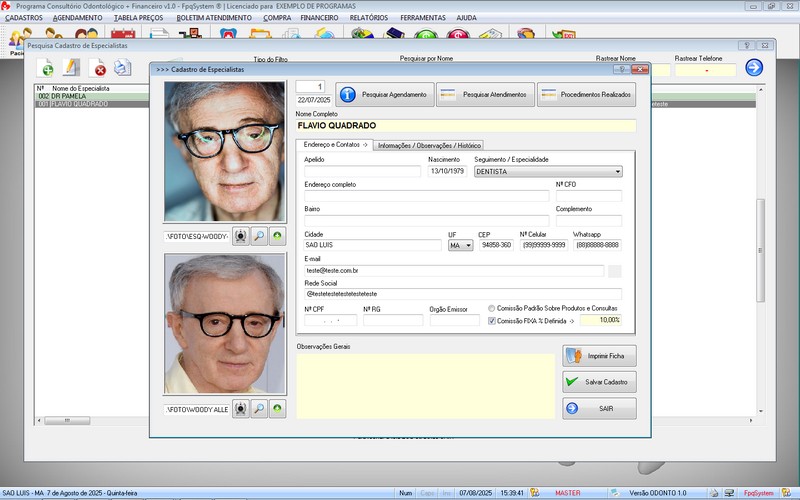Click the Observações Gerais text area
Viewport: 800px width, 500px height.
click(x=424, y=385)
